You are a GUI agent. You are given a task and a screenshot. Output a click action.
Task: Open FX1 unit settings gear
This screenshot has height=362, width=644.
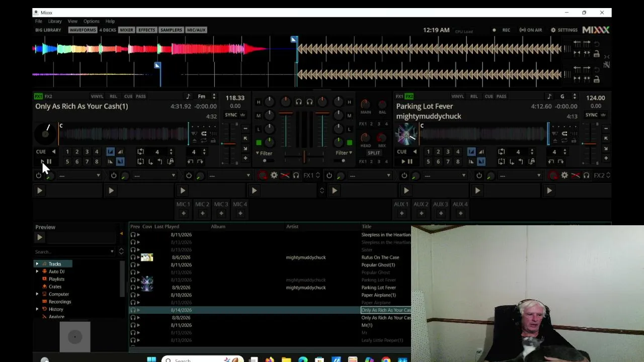point(274,175)
